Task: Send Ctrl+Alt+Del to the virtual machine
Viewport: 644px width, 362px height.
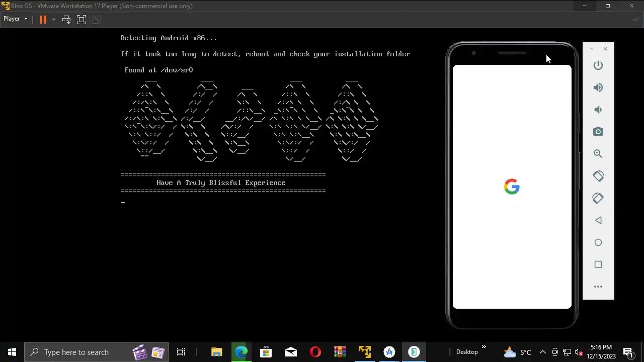Action: [x=66, y=20]
